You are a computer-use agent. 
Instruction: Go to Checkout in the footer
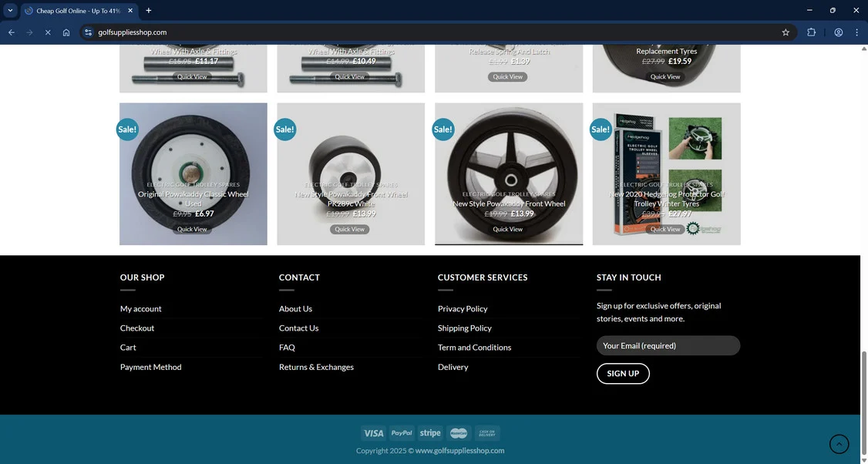[x=137, y=328]
